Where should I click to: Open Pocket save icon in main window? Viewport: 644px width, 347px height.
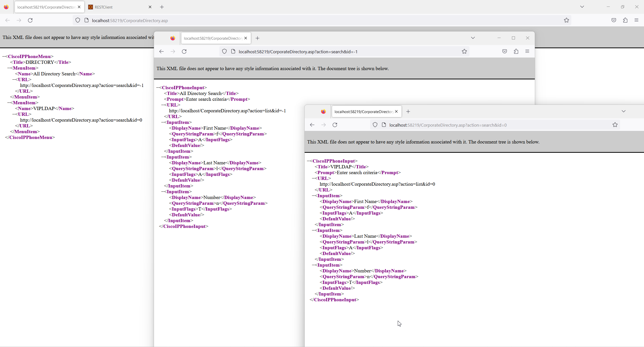(614, 20)
